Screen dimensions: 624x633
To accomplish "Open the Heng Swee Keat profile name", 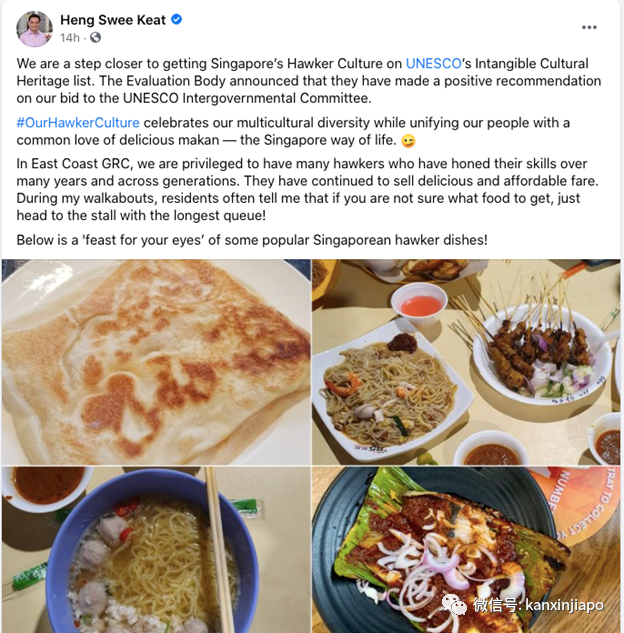I will pyautogui.click(x=113, y=20).
